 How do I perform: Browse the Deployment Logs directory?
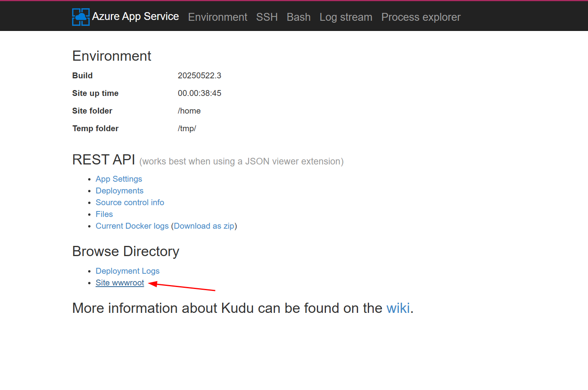127,271
